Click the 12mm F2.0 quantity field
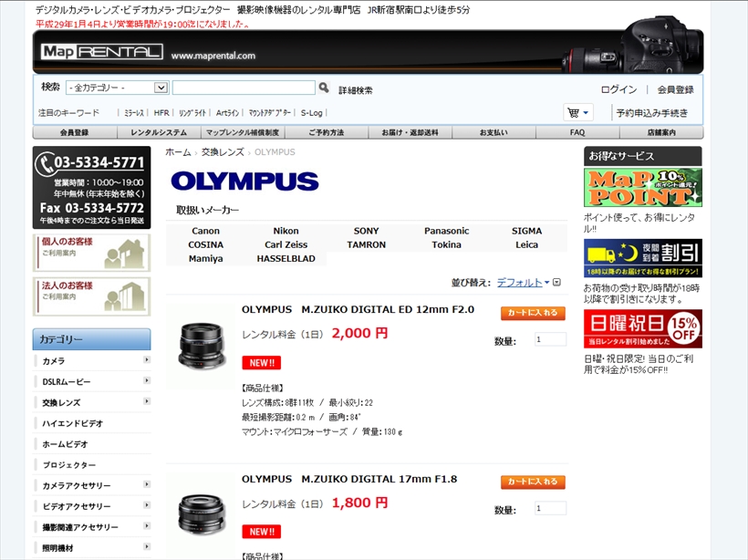The image size is (748, 560). [550, 339]
